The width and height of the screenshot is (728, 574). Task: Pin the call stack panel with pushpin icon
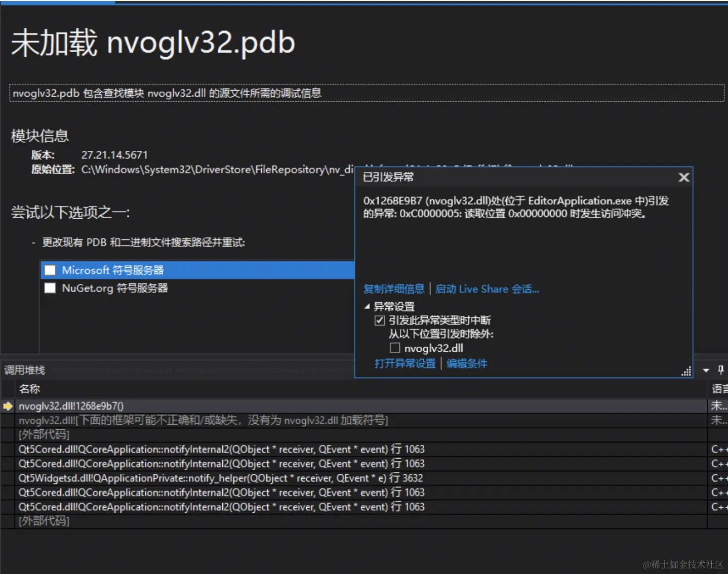[721, 370]
